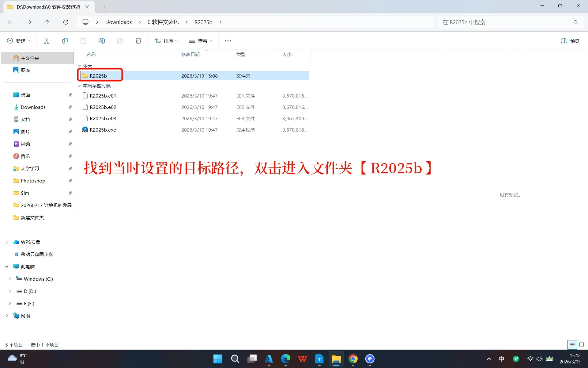588x368 pixels.
Task: Toggle the preview pane button
Action: pyautogui.click(x=570, y=41)
